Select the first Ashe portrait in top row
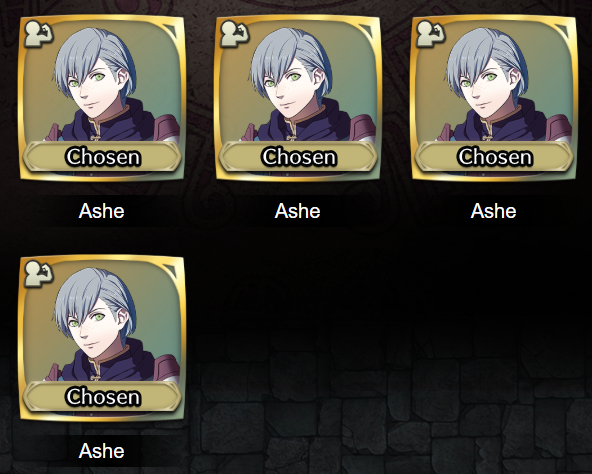592x474 pixels. point(102,98)
